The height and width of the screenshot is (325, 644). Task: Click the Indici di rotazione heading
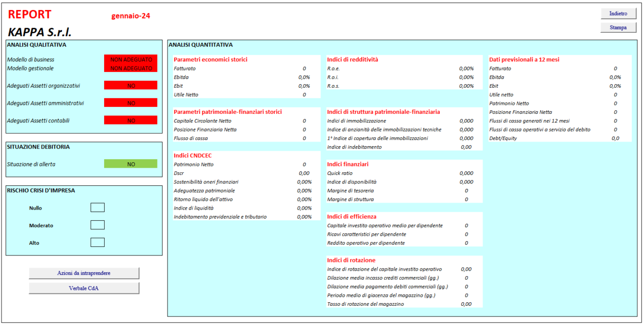click(351, 260)
